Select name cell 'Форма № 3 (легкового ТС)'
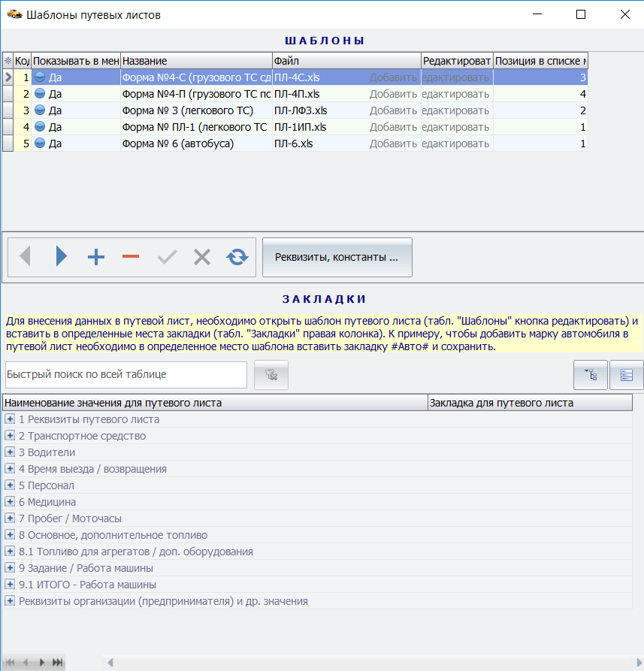644x671 pixels. click(x=196, y=110)
